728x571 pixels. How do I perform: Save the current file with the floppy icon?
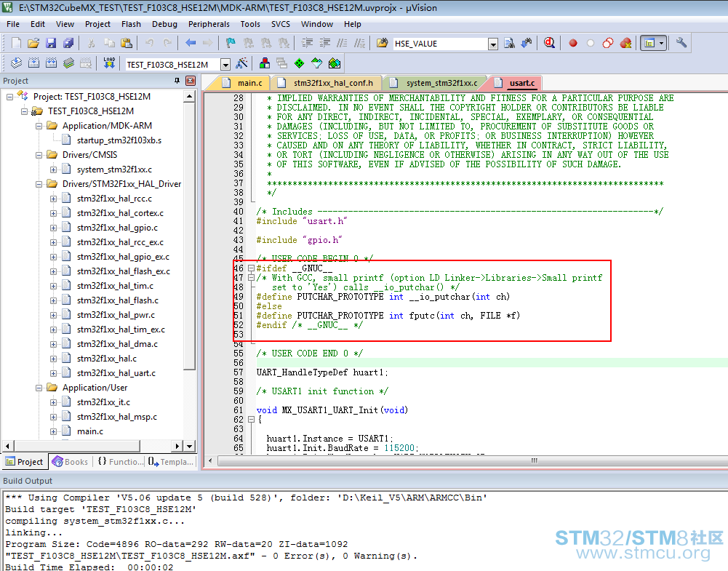[51, 43]
